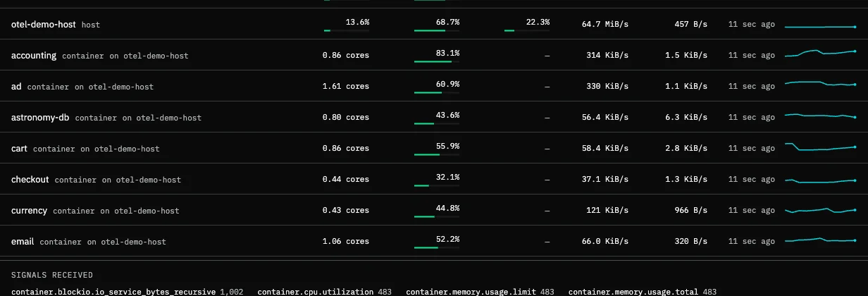
Task: Click the 55.9% memory value
Action: click(447, 146)
